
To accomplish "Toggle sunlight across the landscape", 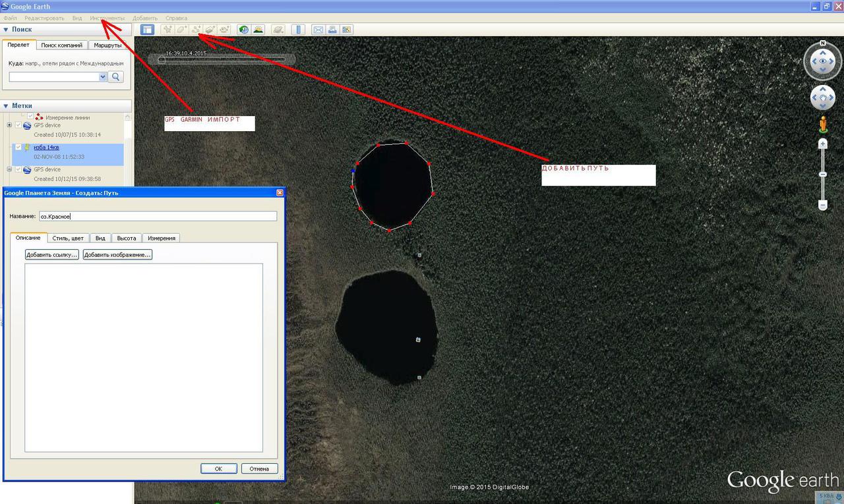I will pyautogui.click(x=258, y=30).
